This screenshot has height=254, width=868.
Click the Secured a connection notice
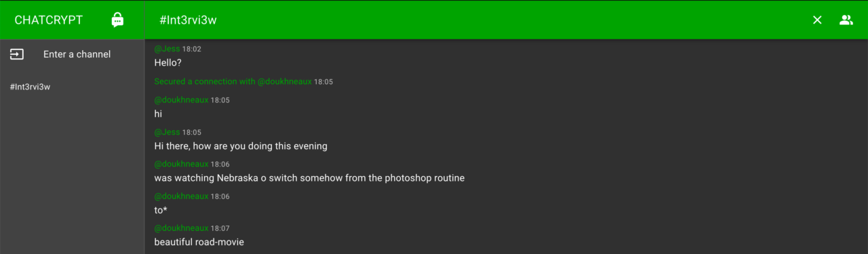click(x=243, y=81)
